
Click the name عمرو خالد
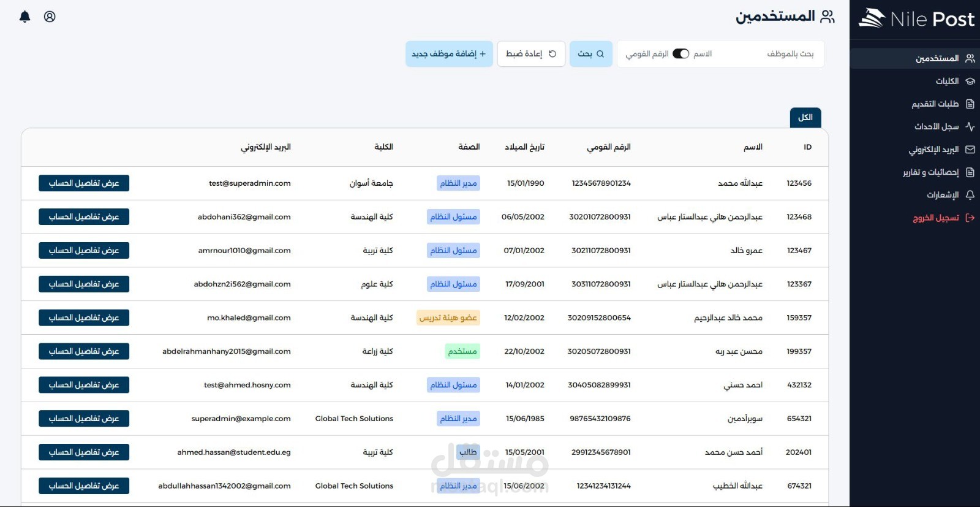click(747, 251)
